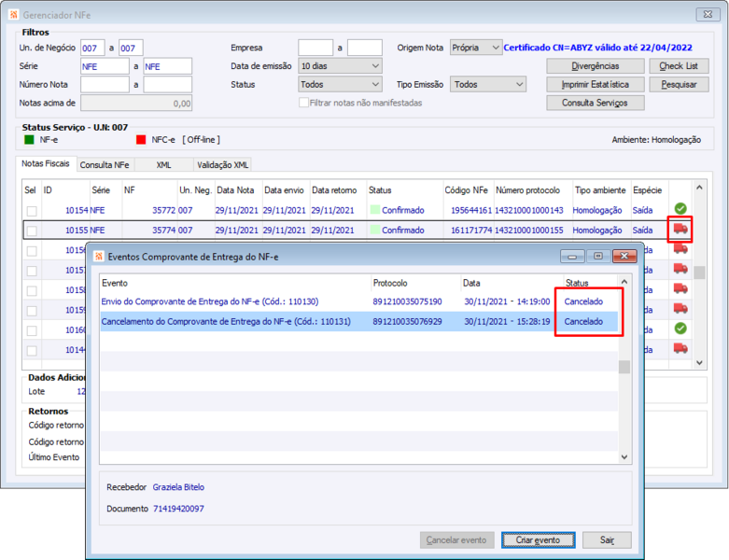
Task: Click the first Un. de Negócio field
Action: [92, 48]
